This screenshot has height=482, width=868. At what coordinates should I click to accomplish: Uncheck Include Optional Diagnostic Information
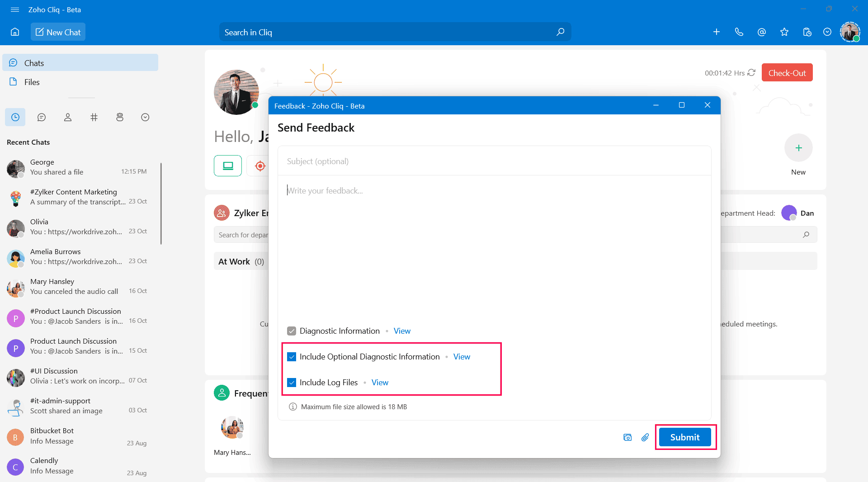[292, 357]
